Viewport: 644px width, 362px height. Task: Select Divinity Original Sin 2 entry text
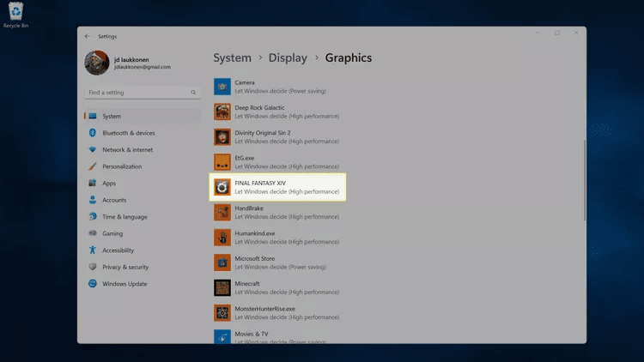click(x=287, y=137)
